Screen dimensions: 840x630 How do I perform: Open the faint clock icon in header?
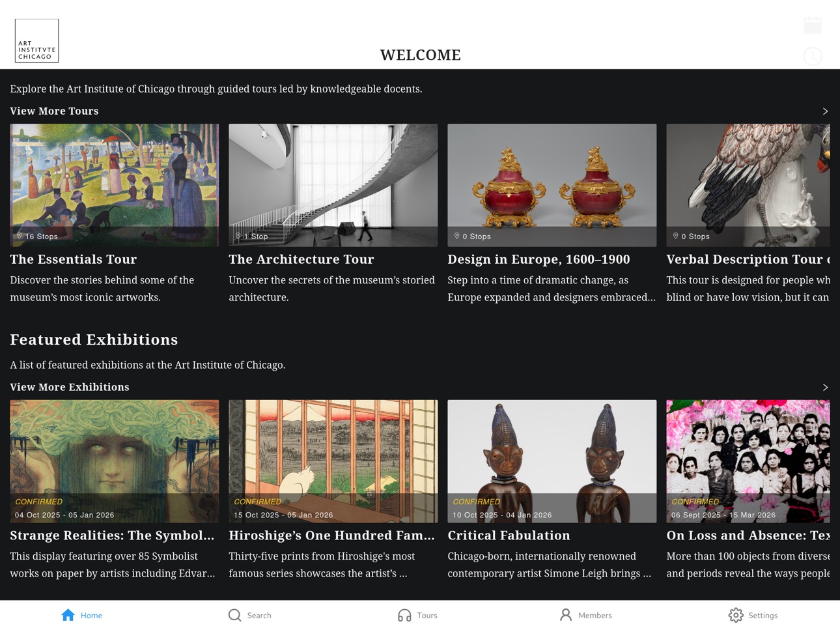click(x=813, y=56)
